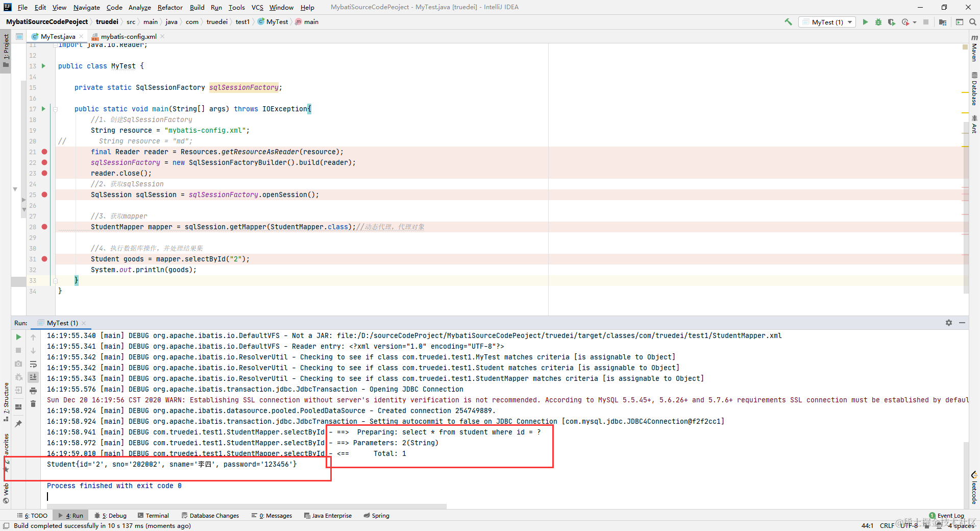
Task: Open the MyTest (1) run configuration dropdown
Action: tap(827, 22)
